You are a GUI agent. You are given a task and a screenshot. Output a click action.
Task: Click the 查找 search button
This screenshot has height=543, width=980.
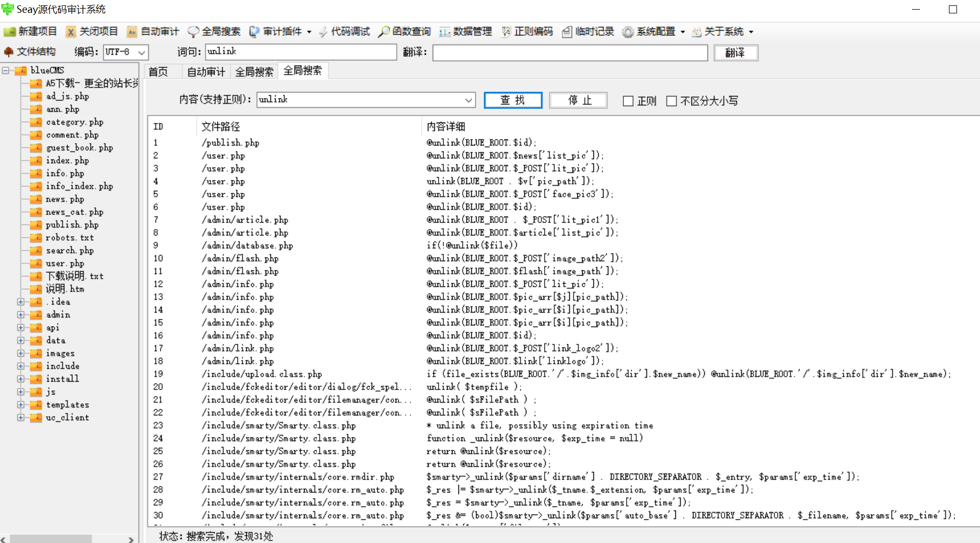[513, 100]
